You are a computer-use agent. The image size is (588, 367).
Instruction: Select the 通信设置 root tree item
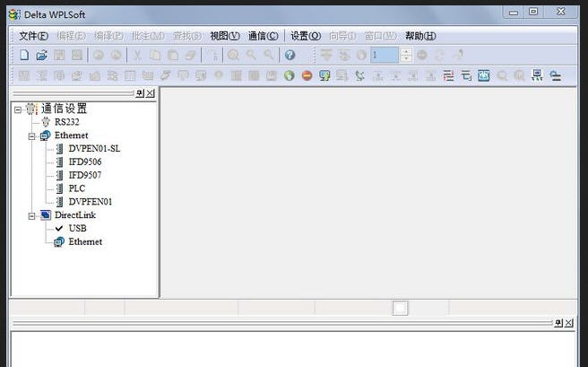(x=65, y=109)
